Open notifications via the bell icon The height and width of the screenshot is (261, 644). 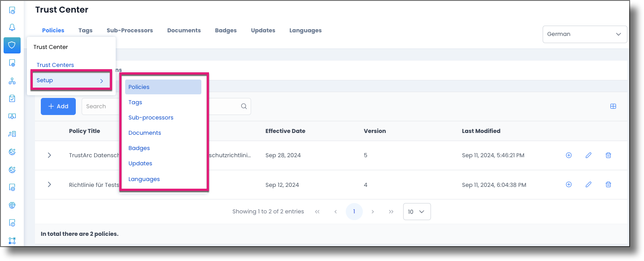(x=12, y=27)
